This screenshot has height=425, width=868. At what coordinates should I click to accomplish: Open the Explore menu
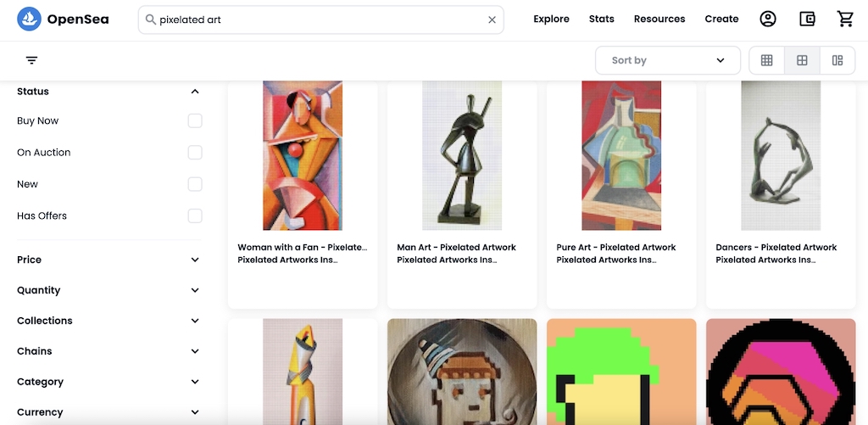[x=551, y=19]
